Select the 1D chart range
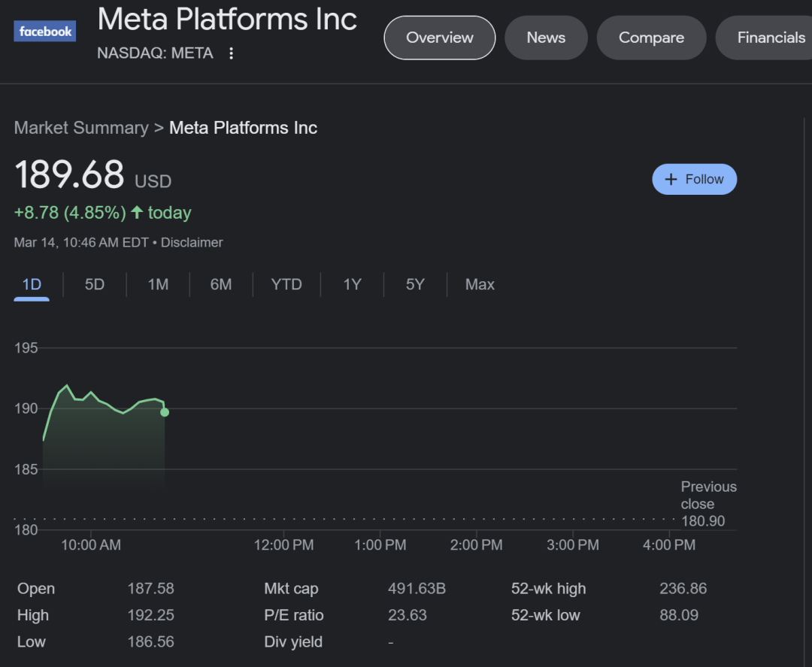 point(32,284)
